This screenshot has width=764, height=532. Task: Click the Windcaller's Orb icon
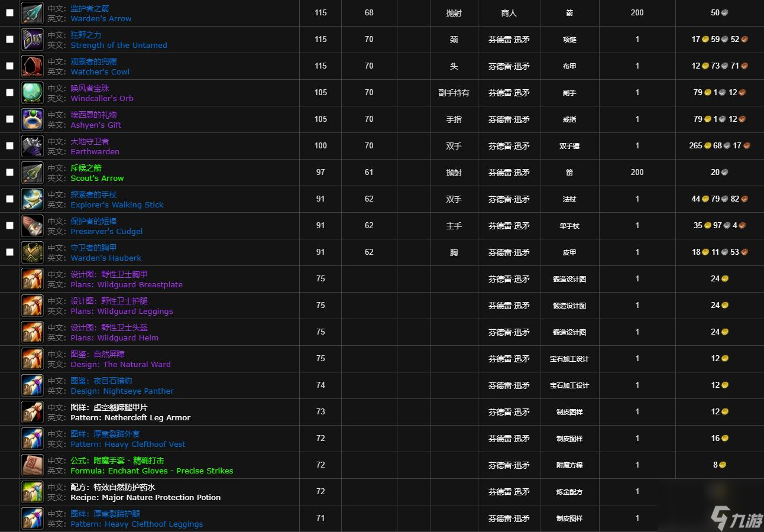tap(32, 93)
